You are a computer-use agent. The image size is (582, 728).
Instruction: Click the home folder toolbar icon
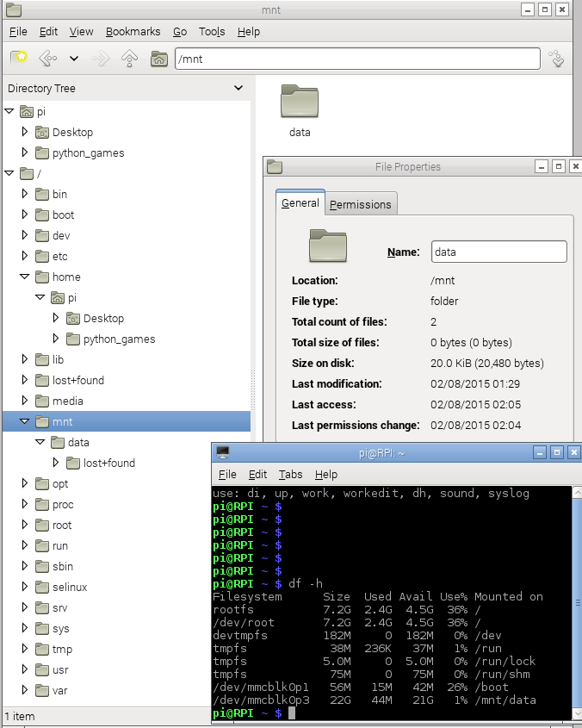[158, 59]
